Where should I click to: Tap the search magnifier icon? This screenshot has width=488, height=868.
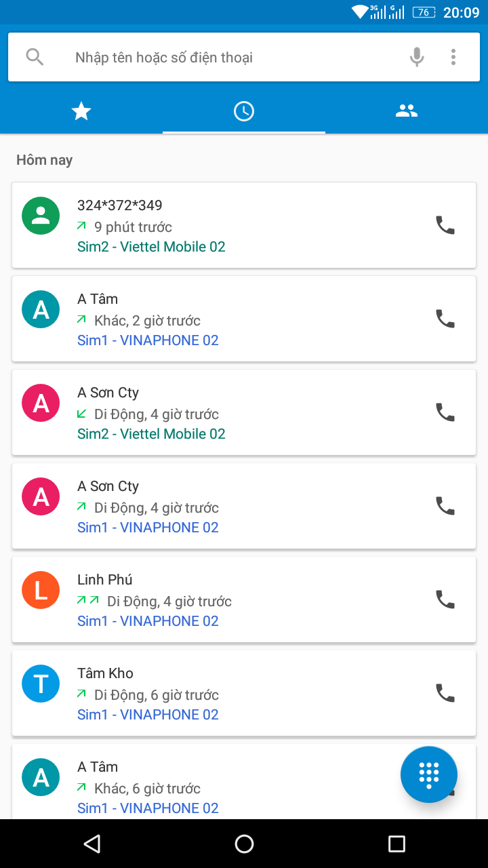[35, 56]
